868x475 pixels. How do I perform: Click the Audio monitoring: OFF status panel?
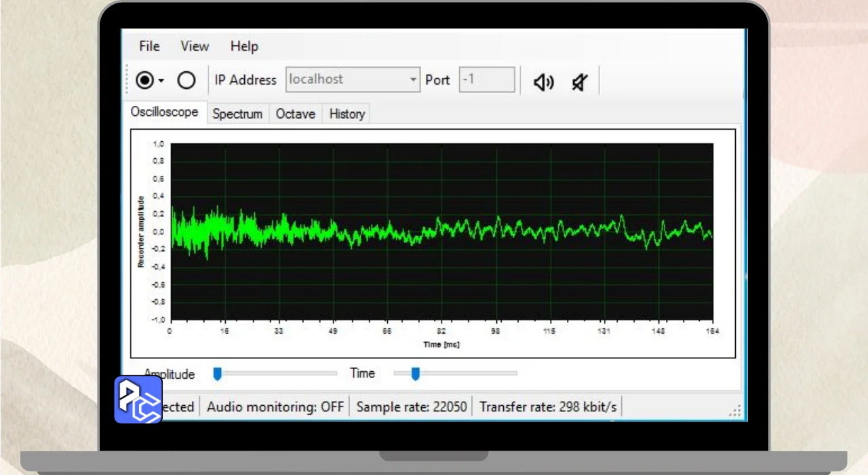coord(275,407)
